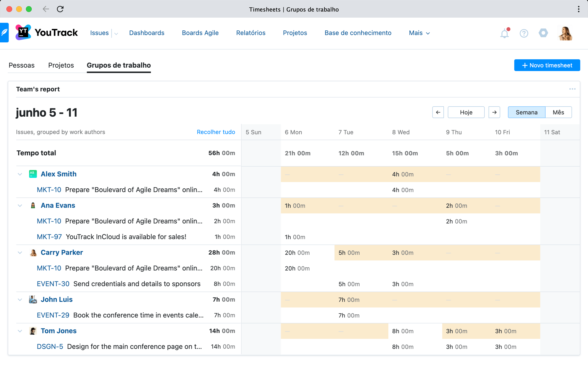Image resolution: width=588 pixels, height=392 pixels.
Task: Go to previous week with left arrow
Action: tap(438, 112)
